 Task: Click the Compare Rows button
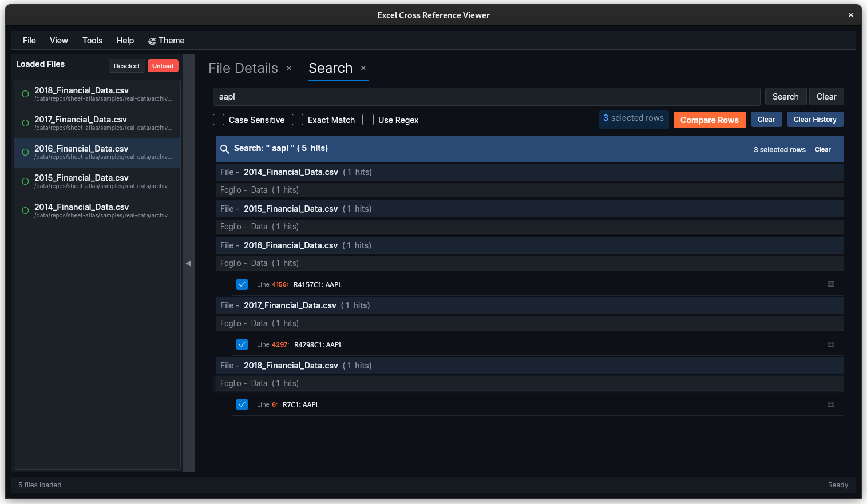pos(710,120)
